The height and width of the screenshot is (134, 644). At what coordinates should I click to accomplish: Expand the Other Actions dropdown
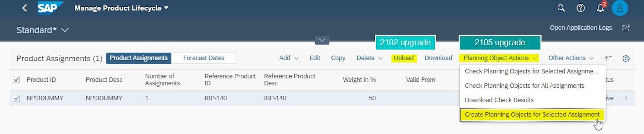tap(570, 58)
